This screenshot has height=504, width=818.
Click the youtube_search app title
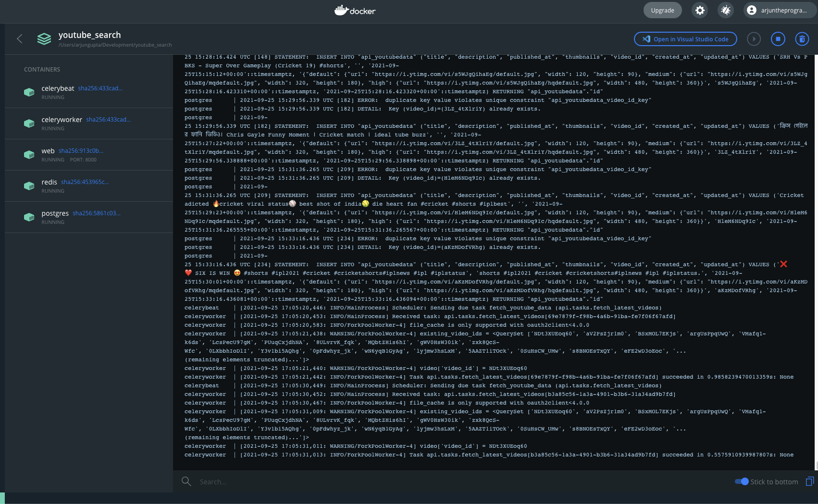click(90, 35)
